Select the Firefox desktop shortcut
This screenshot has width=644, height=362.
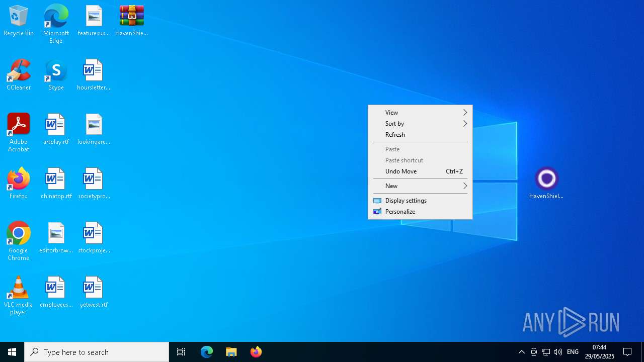pos(19,184)
